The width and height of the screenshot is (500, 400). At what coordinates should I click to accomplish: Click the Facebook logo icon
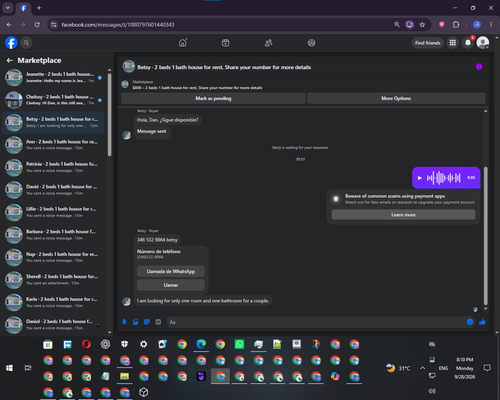[11, 43]
